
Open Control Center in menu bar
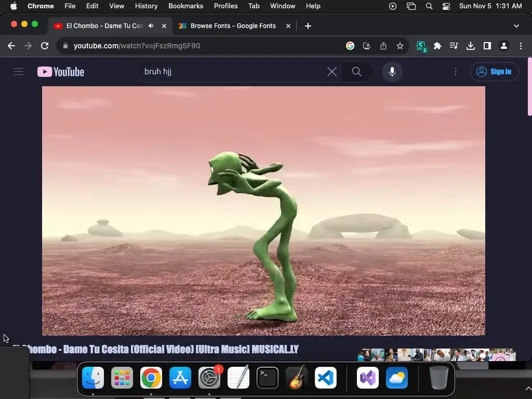tap(446, 6)
